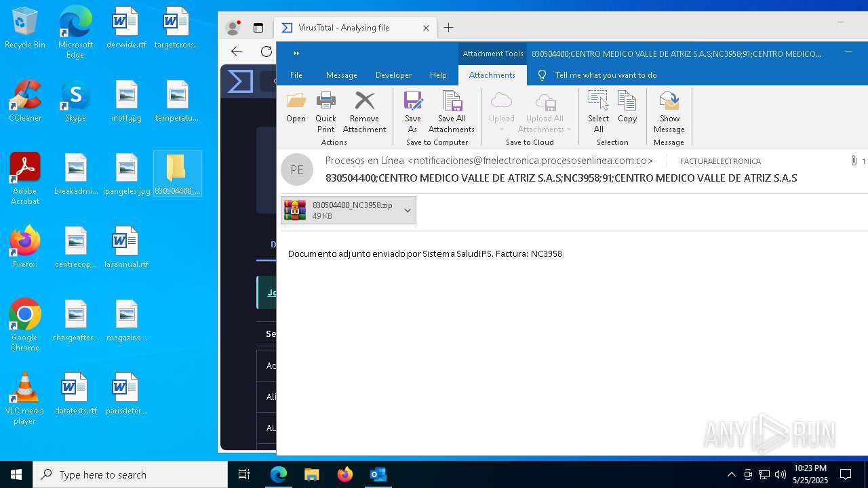Select the VLC media player shortcut
868x488 pixels.
point(25,399)
